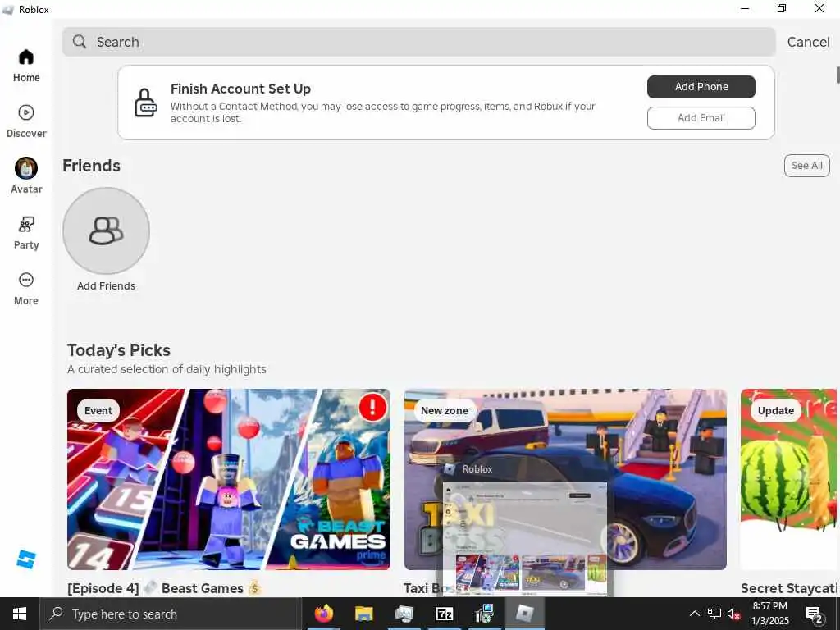Click the search magnifier icon
Viewport: 840px width, 630px height.
point(80,42)
